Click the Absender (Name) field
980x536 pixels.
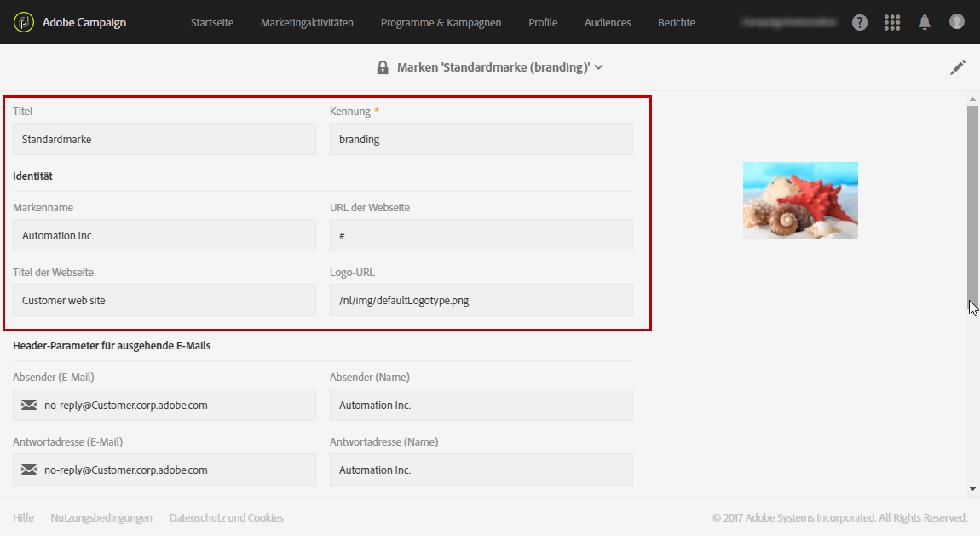click(481, 405)
